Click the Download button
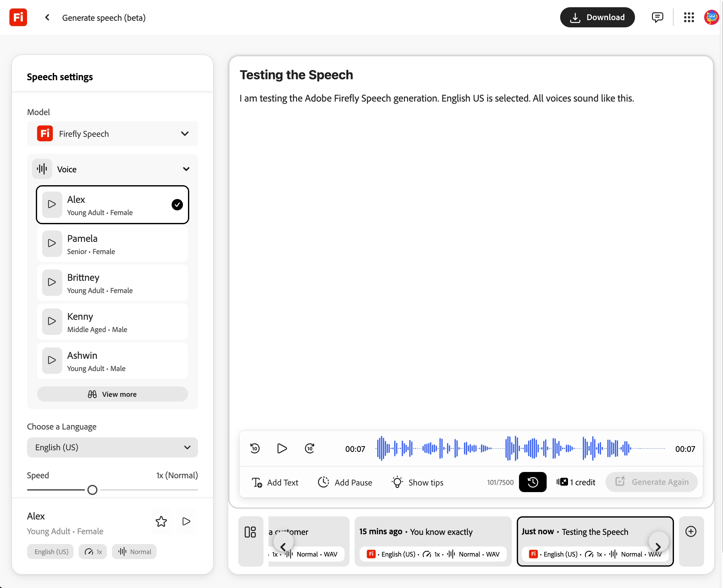Viewport: 723px width, 588px height. tap(597, 17)
